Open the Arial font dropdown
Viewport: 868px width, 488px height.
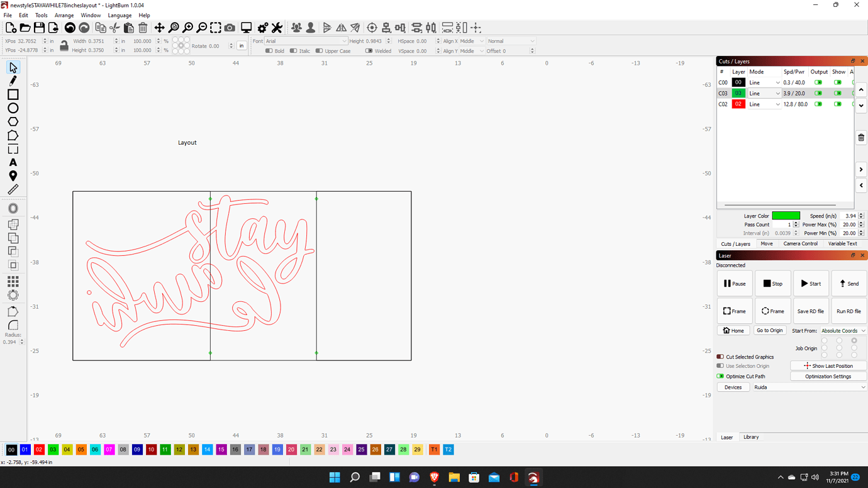[x=306, y=41]
